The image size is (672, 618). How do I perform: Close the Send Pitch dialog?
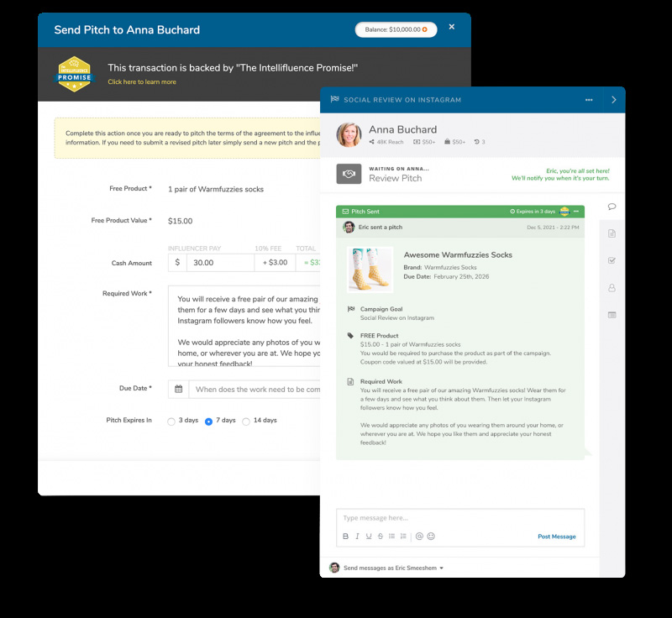pos(452,27)
